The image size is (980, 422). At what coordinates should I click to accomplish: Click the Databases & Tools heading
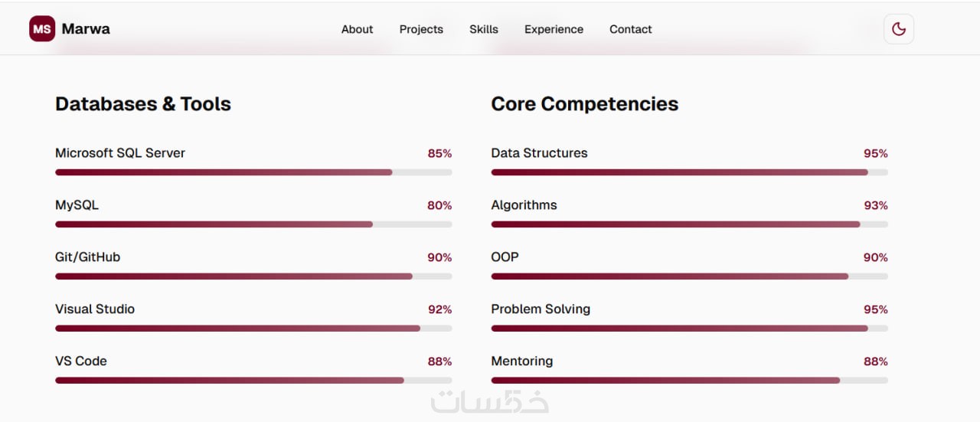(x=143, y=104)
